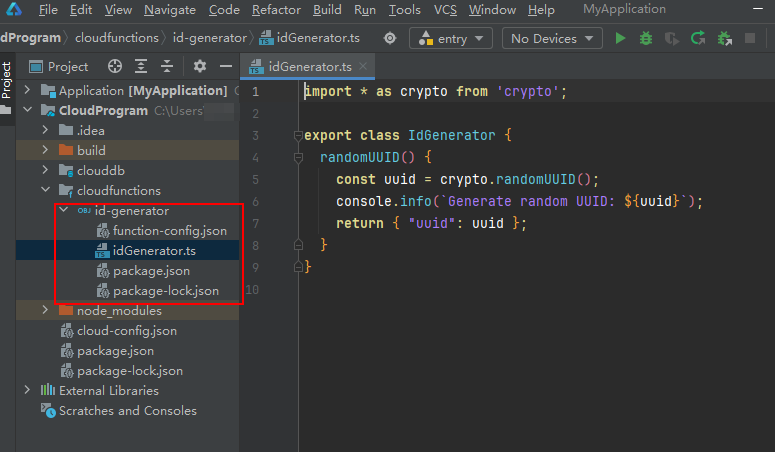Click the Attach Debugger to Process icon
775x452 pixels.
[x=724, y=39]
